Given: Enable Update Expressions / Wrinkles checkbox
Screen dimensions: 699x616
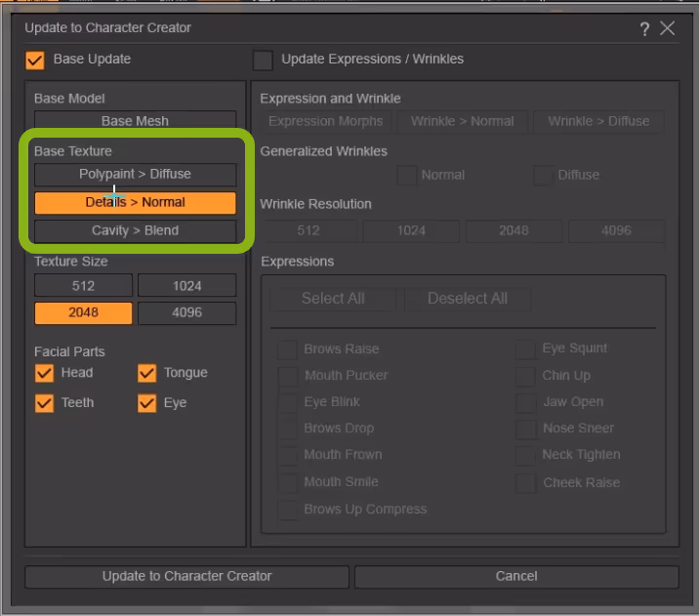Looking at the screenshot, I should [263, 61].
